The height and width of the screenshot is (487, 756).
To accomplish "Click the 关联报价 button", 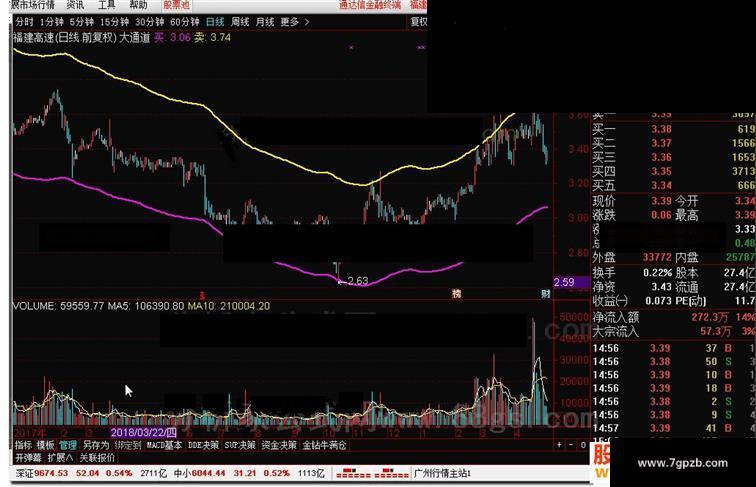I will pyautogui.click(x=97, y=457).
